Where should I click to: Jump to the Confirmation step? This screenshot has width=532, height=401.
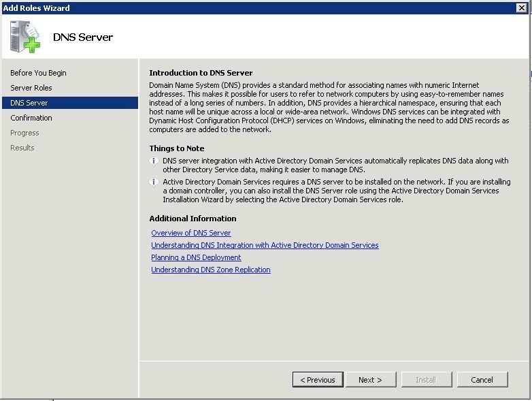coord(31,118)
